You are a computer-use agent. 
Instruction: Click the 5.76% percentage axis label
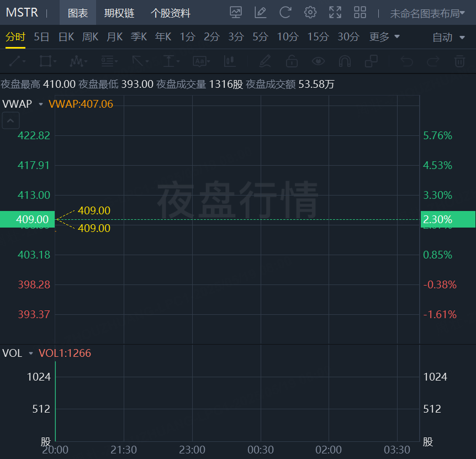coord(437,135)
